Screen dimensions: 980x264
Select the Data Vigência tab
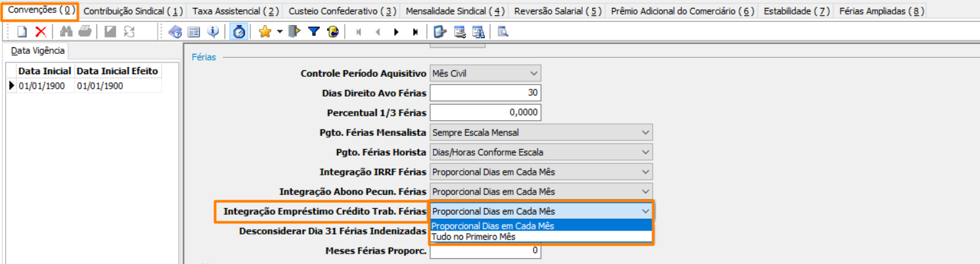34,51
